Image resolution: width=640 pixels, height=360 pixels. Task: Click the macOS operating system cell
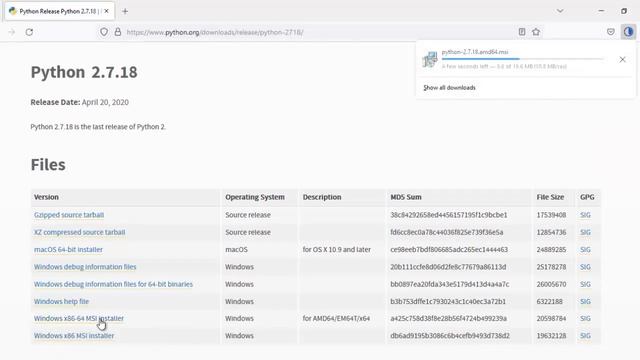[236, 249]
